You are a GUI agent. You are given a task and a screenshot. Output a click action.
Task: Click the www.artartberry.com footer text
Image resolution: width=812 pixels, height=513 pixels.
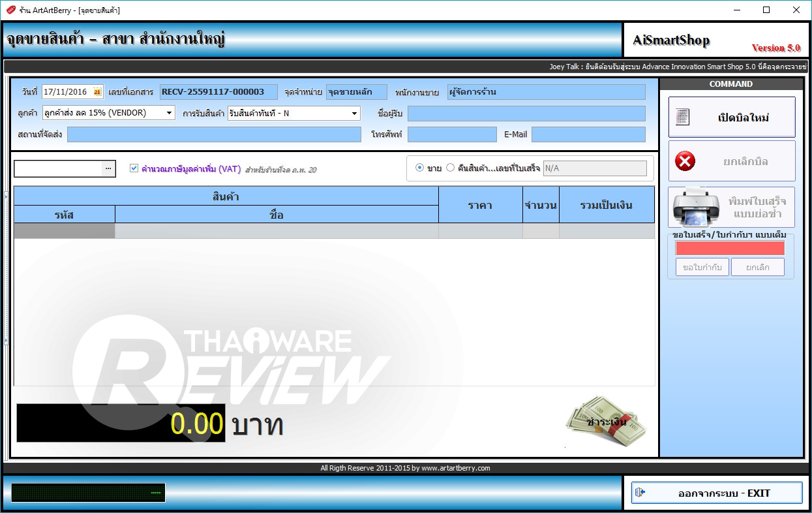tap(455, 468)
